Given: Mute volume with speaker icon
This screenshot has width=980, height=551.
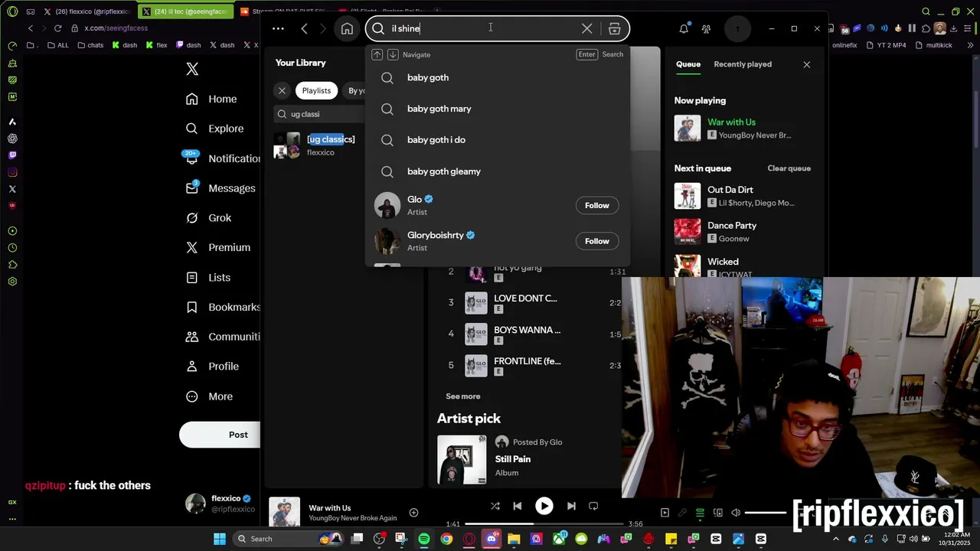Looking at the screenshot, I should click(736, 513).
